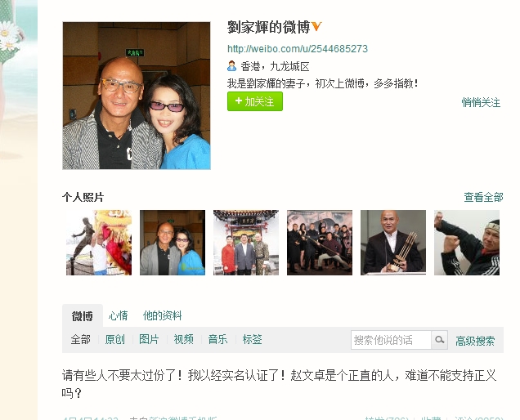Image resolution: width=520 pixels, height=420 pixels.
Task: Click the 悄悄关注 link
Action: point(481,102)
